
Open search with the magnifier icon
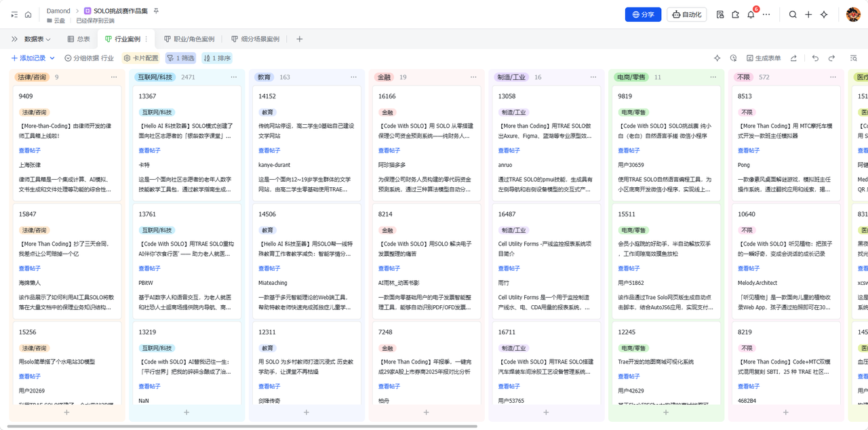(793, 14)
